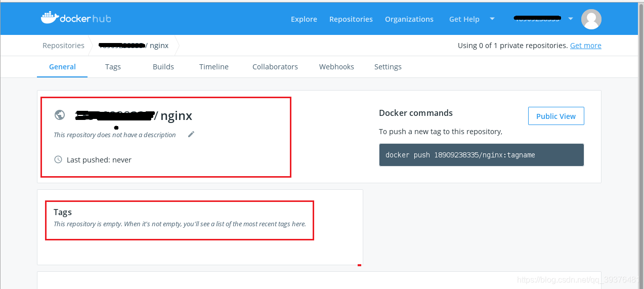Expand the Get Help dropdown arrow

492,19
